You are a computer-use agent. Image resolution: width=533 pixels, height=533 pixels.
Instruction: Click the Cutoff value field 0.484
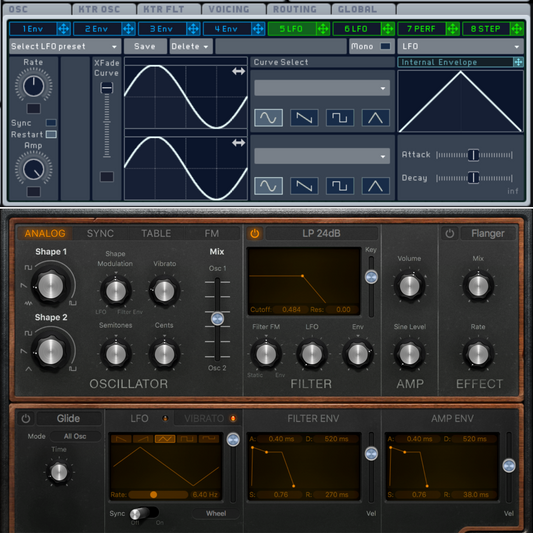click(291, 309)
